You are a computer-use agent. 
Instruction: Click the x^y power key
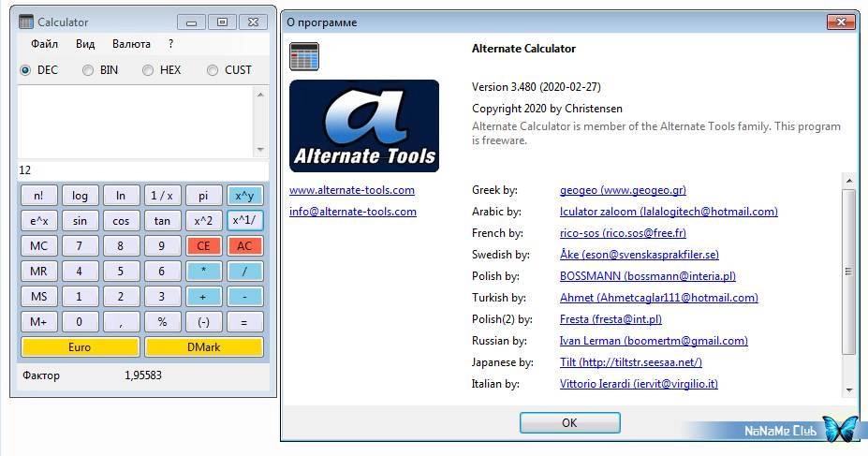tap(244, 196)
